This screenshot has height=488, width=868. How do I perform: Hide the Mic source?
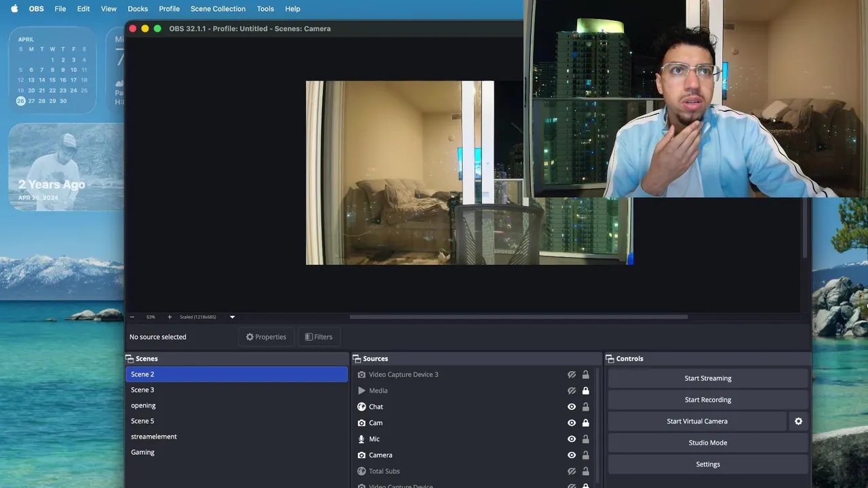pyautogui.click(x=572, y=439)
